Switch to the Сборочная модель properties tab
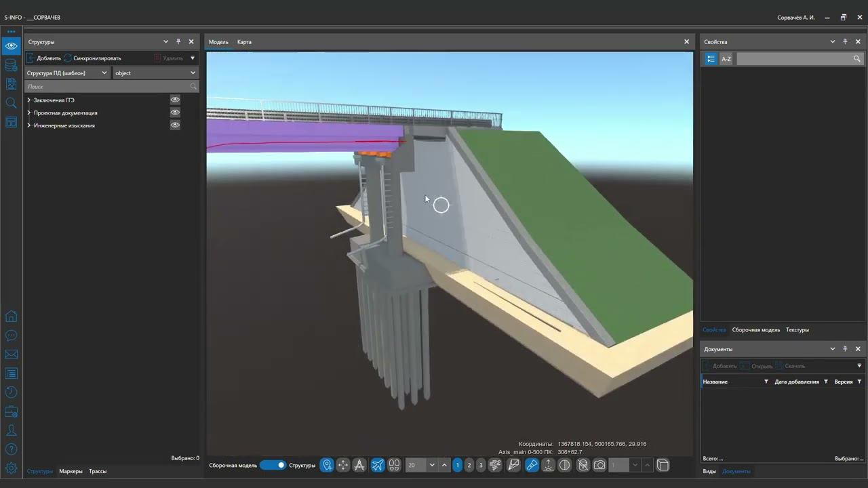 pyautogui.click(x=756, y=330)
